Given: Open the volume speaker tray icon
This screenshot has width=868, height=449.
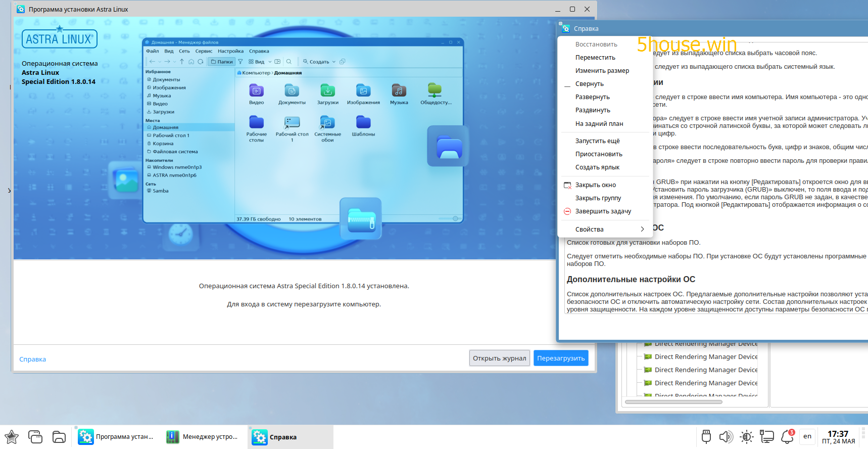Looking at the screenshot, I should (x=726, y=437).
